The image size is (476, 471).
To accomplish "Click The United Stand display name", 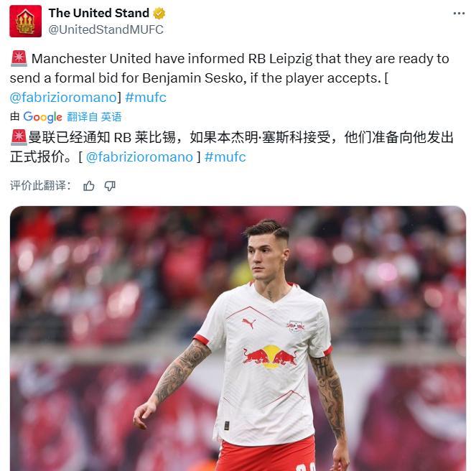I will pos(99,13).
